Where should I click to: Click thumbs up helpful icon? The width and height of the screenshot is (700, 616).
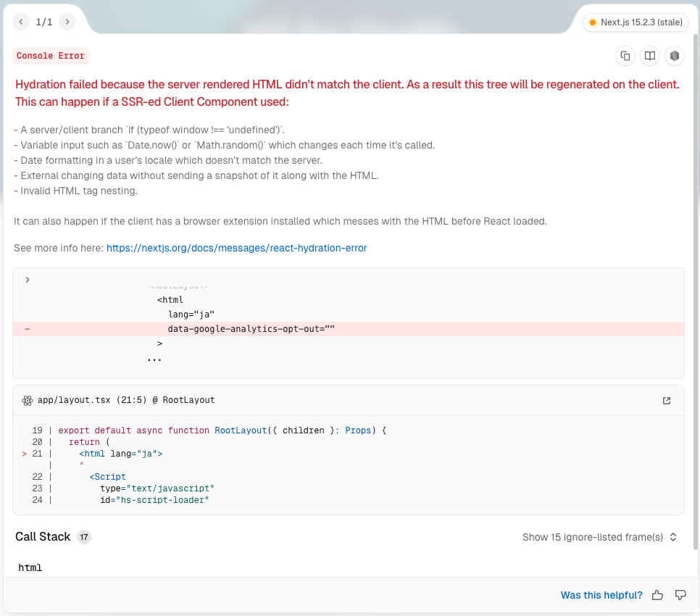tap(657, 595)
